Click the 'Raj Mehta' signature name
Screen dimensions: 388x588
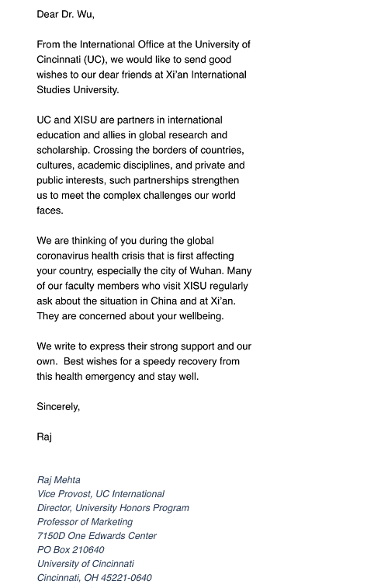click(x=59, y=480)
